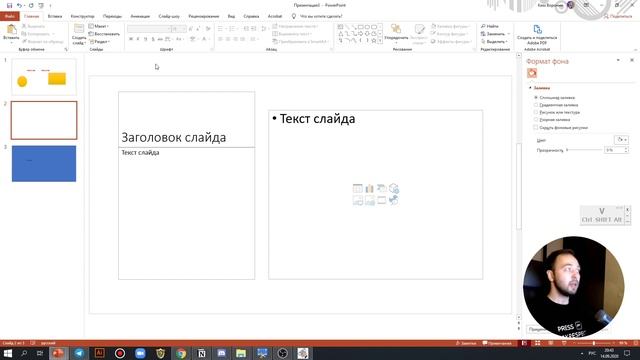Open the Файл tab
The height and width of the screenshot is (360, 640).
coord(10,16)
